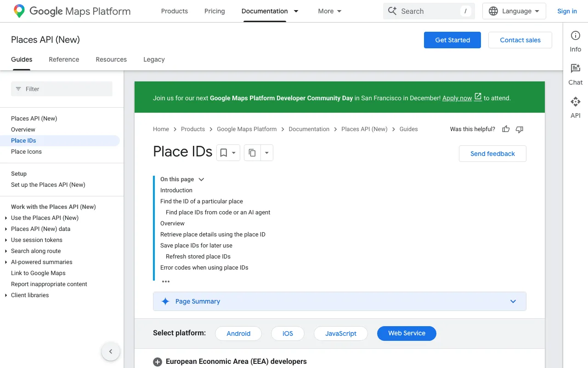Click the sidebar Filter input field
Image resolution: width=588 pixels, height=368 pixels.
pyautogui.click(x=62, y=89)
